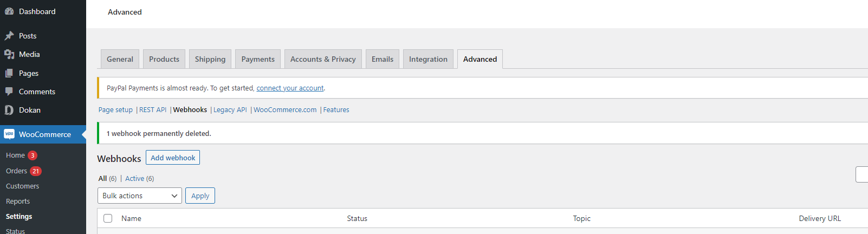Switch to the General tab
This screenshot has width=868, height=234.
tap(120, 59)
